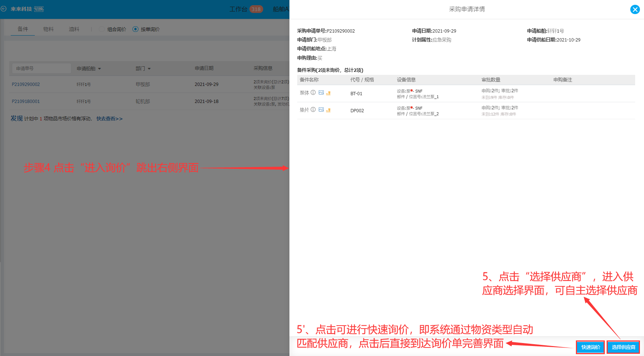Click the 未到:12件 库存:0件 text

(x=499, y=114)
